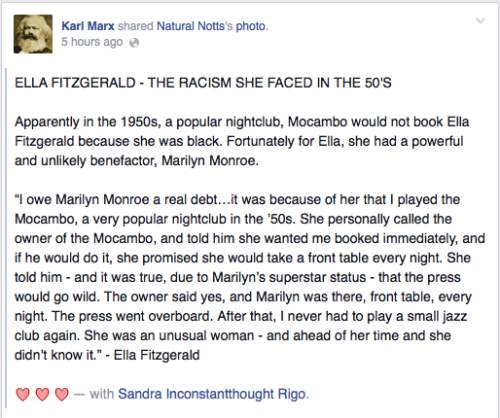
Task: Click the paragraph mentioning Mocambo nightclub
Action: [x=242, y=141]
